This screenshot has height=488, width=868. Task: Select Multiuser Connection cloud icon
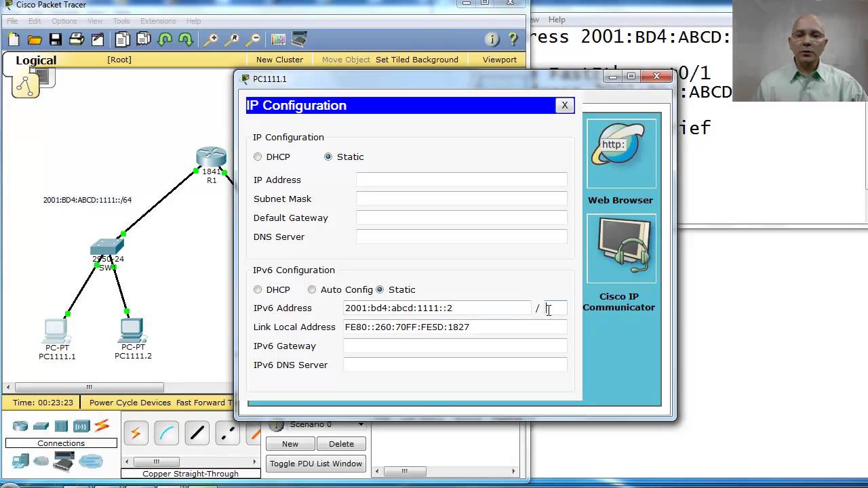point(90,462)
